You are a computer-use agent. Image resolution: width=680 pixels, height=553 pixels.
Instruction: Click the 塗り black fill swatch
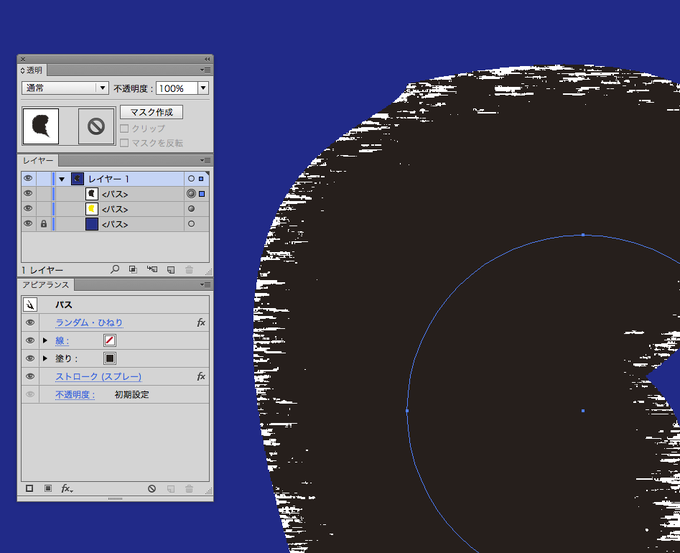pos(110,358)
